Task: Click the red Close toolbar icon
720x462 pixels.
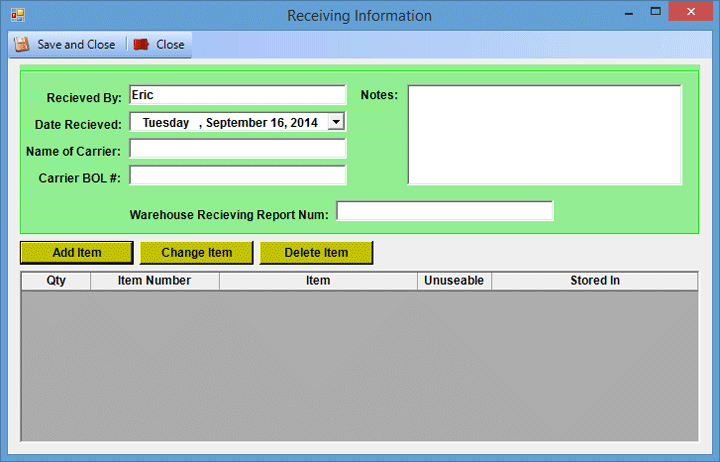Action: click(x=141, y=45)
